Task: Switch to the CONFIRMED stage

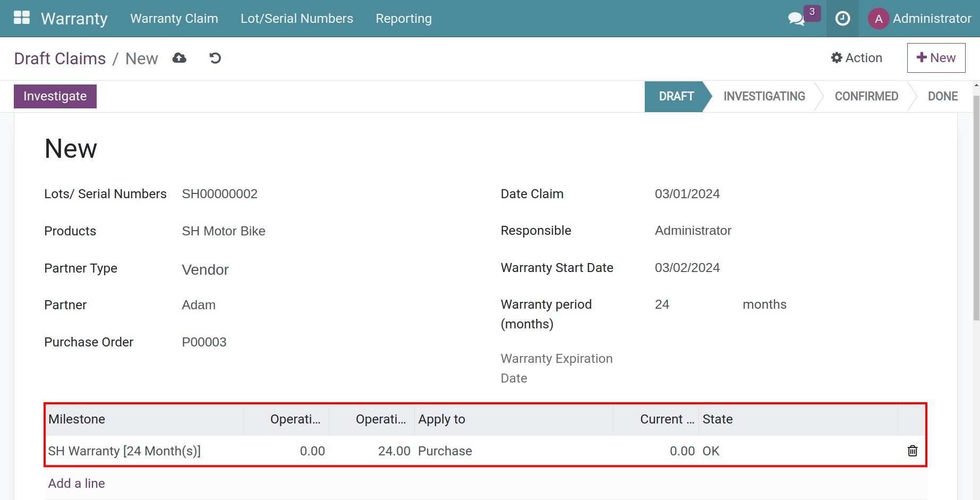Action: (x=866, y=96)
